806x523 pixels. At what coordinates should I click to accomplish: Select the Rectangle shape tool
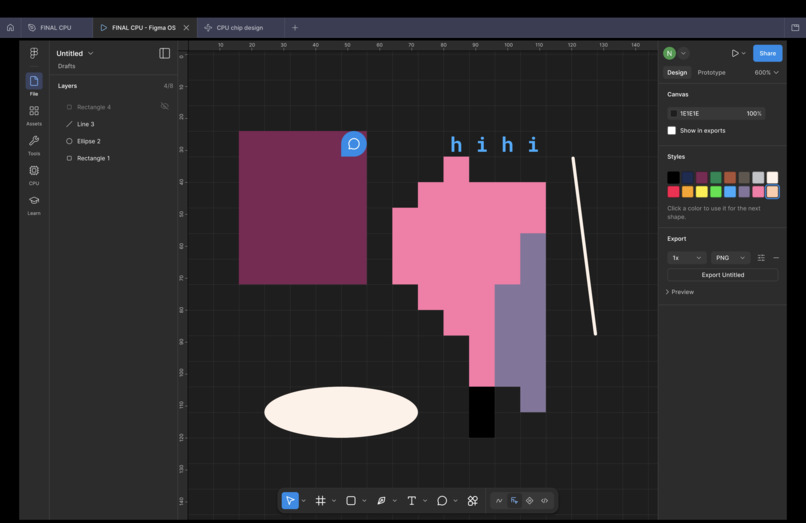(x=351, y=500)
